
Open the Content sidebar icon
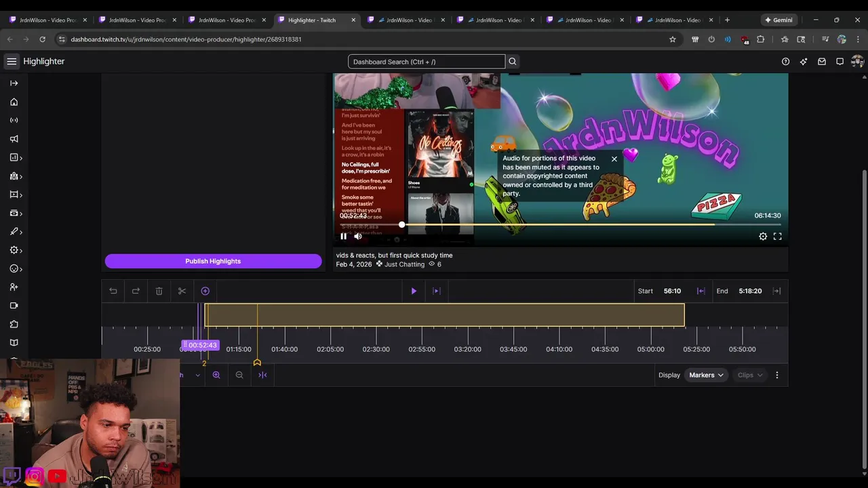tap(14, 195)
